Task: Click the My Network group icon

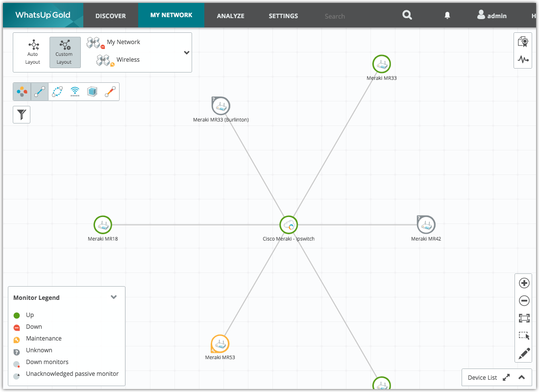Action: tap(95, 43)
